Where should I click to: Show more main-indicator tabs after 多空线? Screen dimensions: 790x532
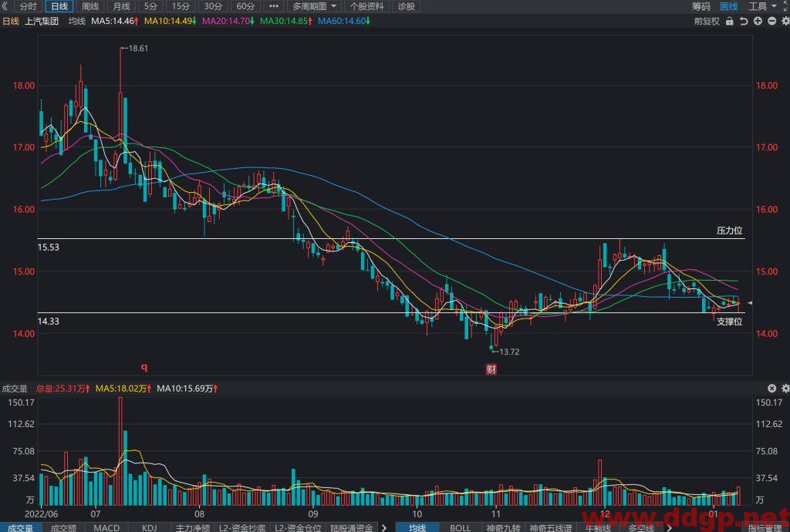669,527
